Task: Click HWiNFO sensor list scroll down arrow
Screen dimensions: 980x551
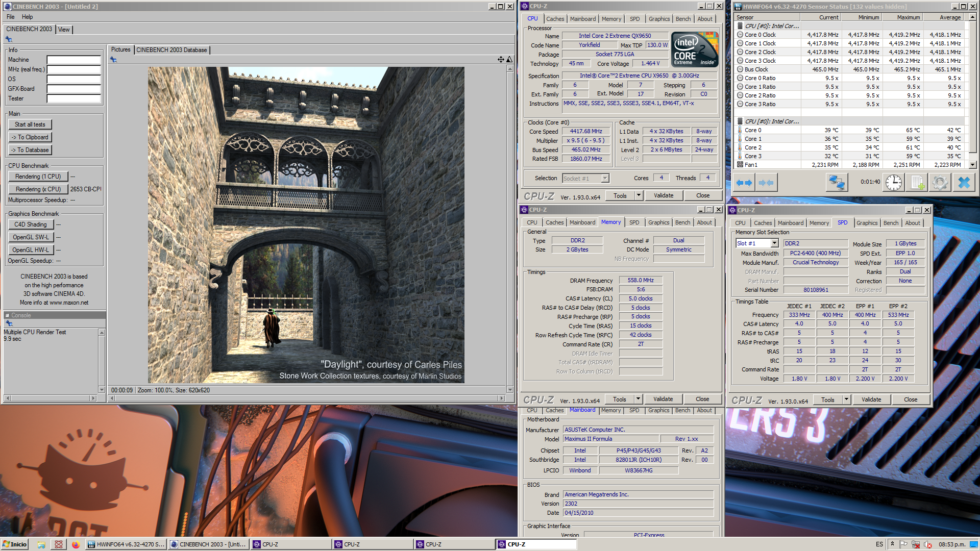Action: (x=973, y=165)
